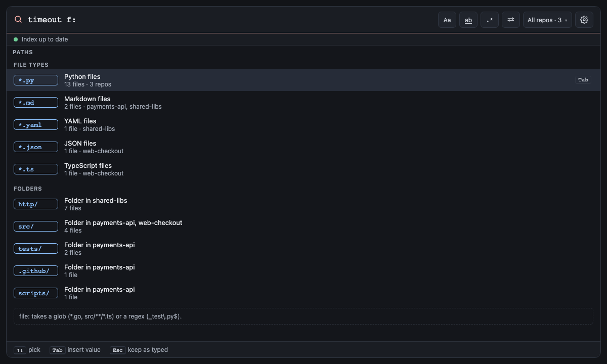Click the PATHS section header

pyautogui.click(x=23, y=52)
